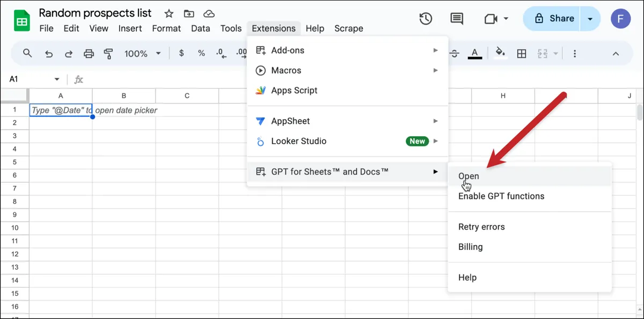The height and width of the screenshot is (319, 644).
Task: Click the select-all corner box
Action: tap(14, 96)
